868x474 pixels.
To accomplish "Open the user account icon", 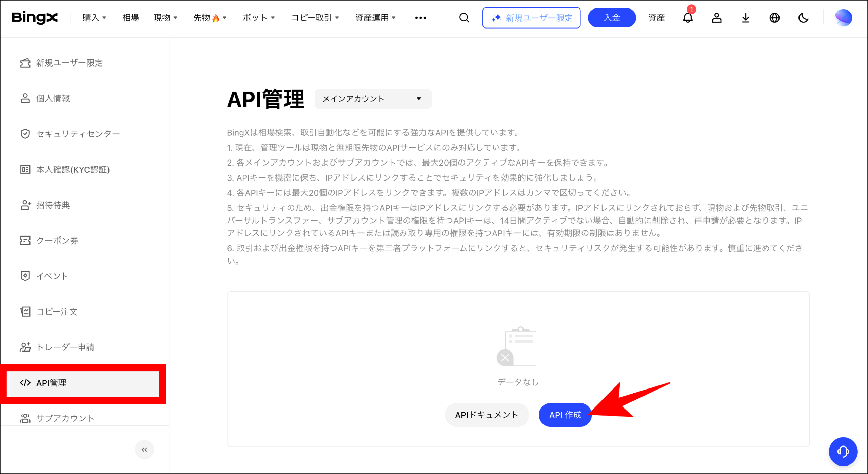I will pyautogui.click(x=716, y=18).
